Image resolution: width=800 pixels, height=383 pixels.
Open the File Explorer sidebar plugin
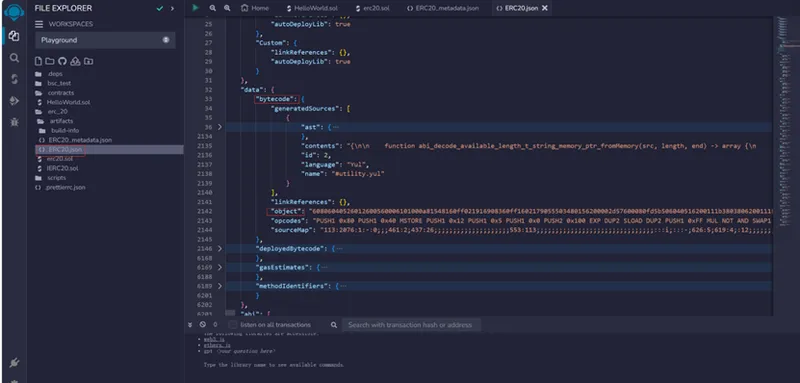(14, 36)
